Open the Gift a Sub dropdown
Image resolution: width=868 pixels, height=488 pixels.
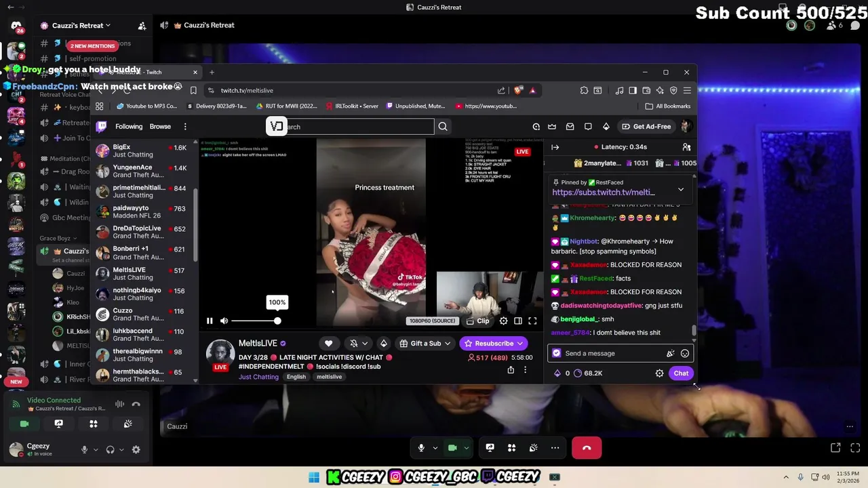(425, 344)
